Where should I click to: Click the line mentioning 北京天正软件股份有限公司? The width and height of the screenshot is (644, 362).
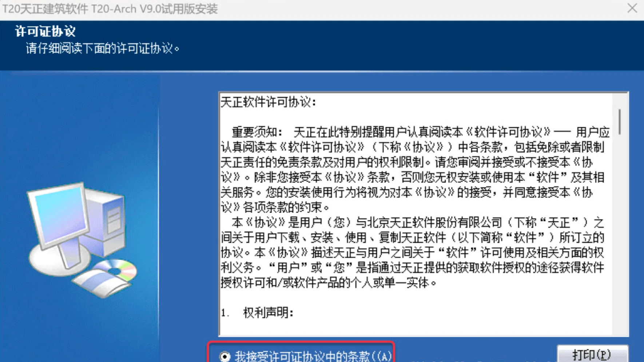click(x=412, y=222)
